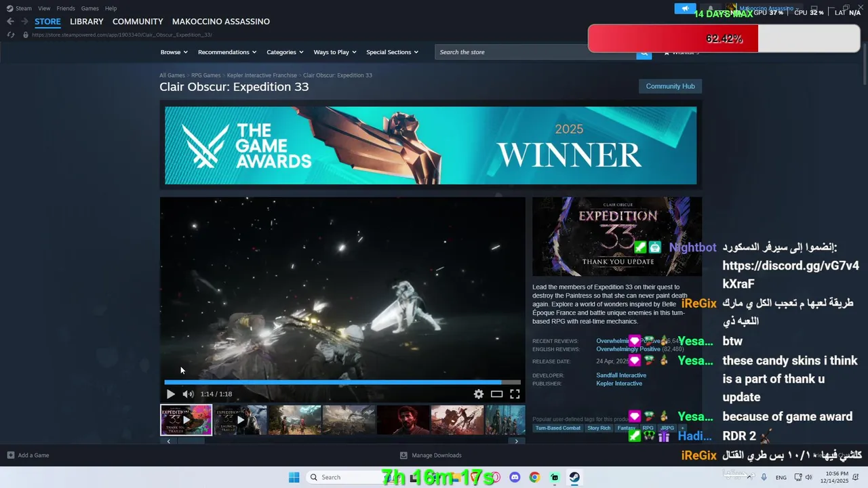
Task: Click the blue announcements megaphone button
Action: click(x=685, y=9)
